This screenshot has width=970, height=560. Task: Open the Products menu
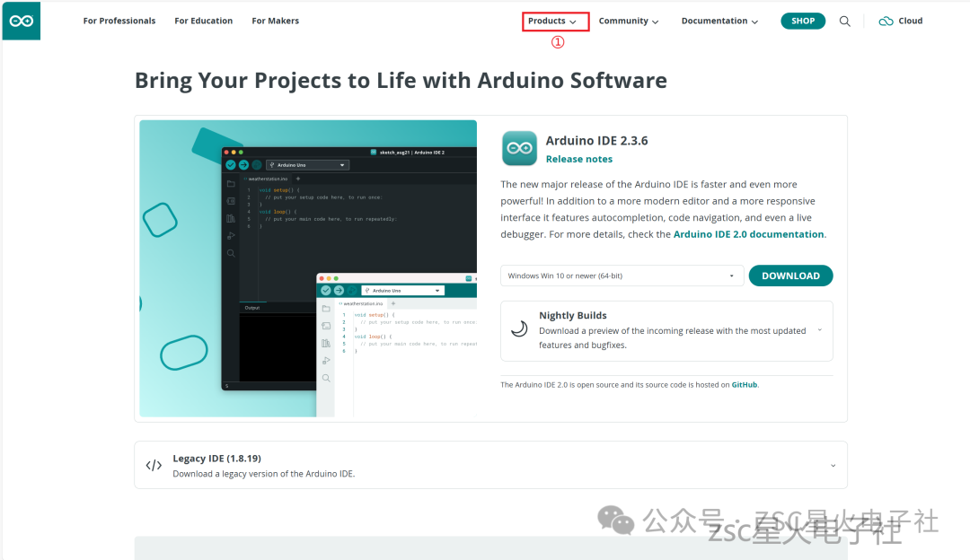pyautogui.click(x=551, y=21)
